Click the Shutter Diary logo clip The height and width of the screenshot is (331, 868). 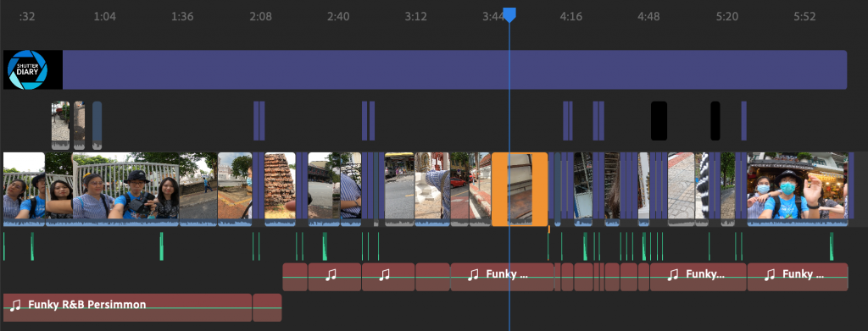pos(33,69)
